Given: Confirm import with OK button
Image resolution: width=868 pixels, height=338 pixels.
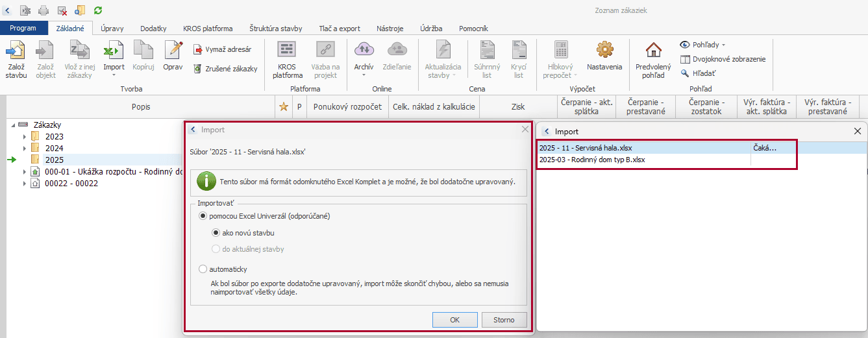Looking at the screenshot, I should click(x=454, y=320).
